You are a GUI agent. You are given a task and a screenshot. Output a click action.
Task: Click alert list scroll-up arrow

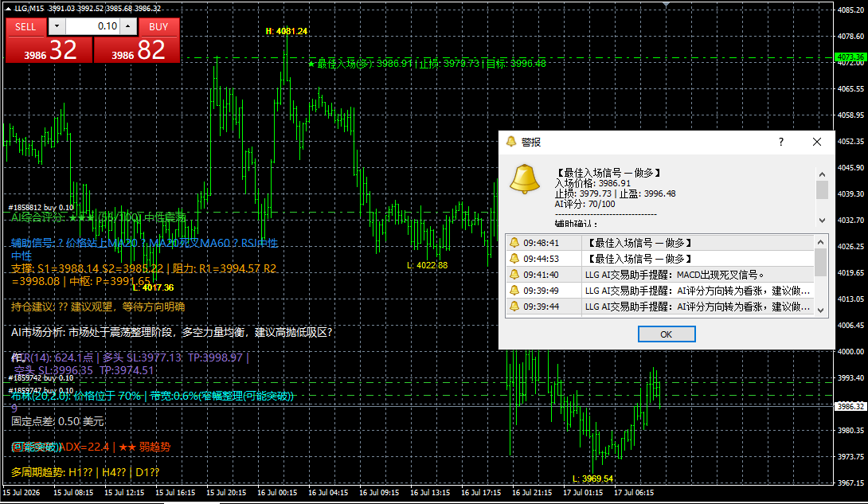pos(821,242)
